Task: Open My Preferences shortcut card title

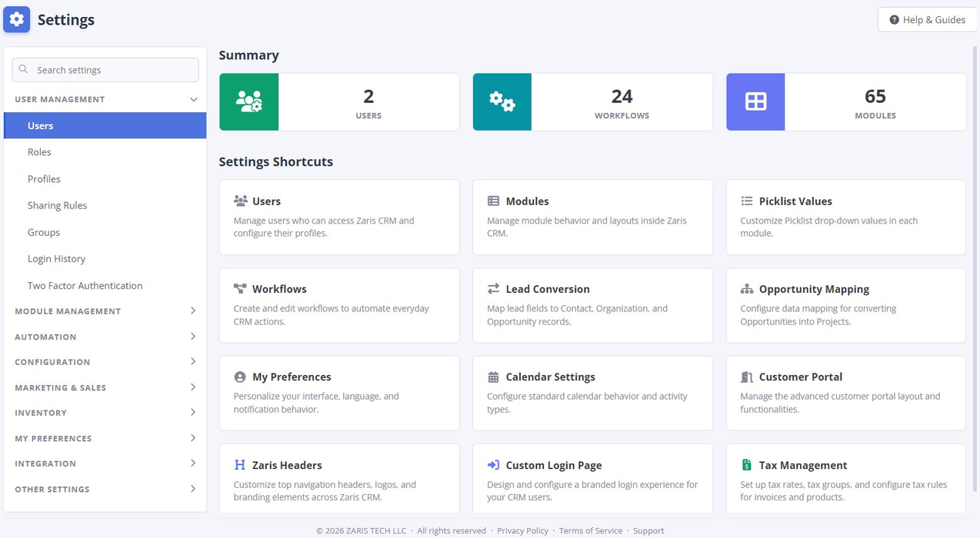Action: pos(292,377)
